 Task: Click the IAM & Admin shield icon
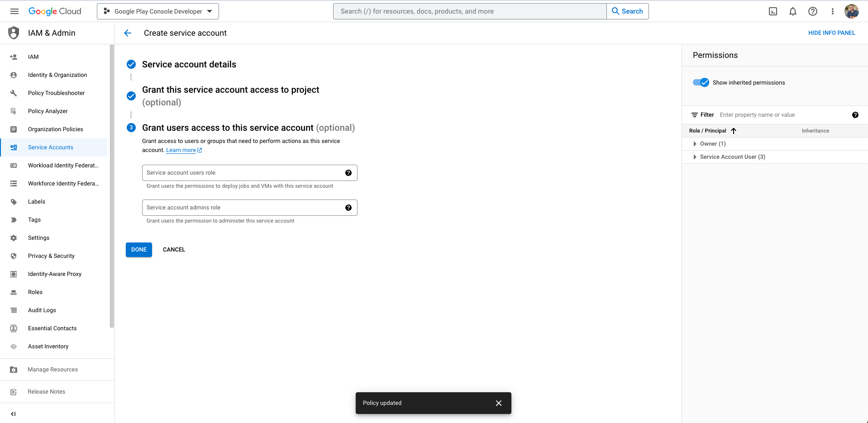(x=14, y=33)
